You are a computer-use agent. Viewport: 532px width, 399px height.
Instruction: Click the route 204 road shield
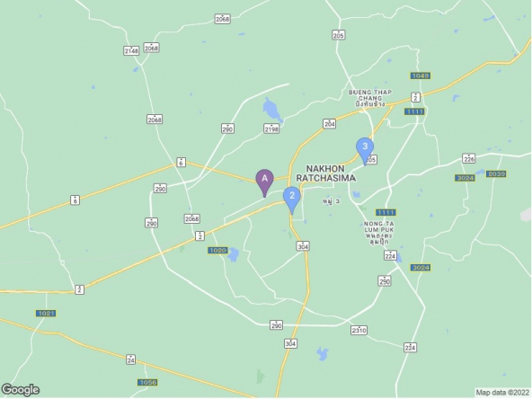(330, 124)
